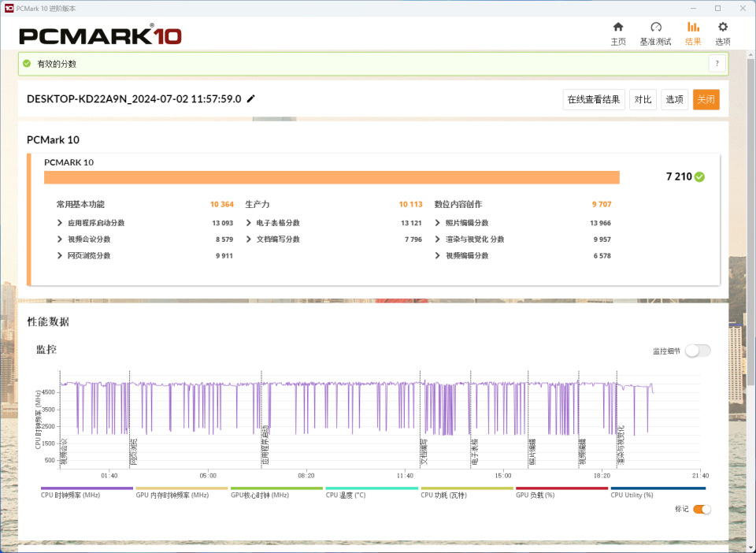
Task: Maximize the PCMark 10 window
Action: pos(718,8)
